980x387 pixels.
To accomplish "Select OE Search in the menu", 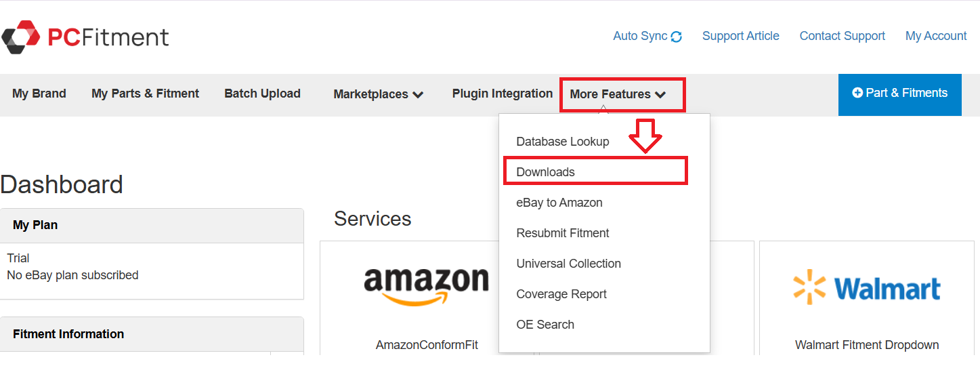I will click(x=545, y=325).
